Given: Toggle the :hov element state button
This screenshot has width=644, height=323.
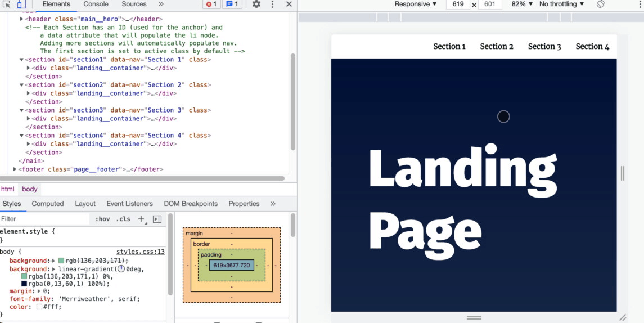Looking at the screenshot, I should (x=102, y=219).
